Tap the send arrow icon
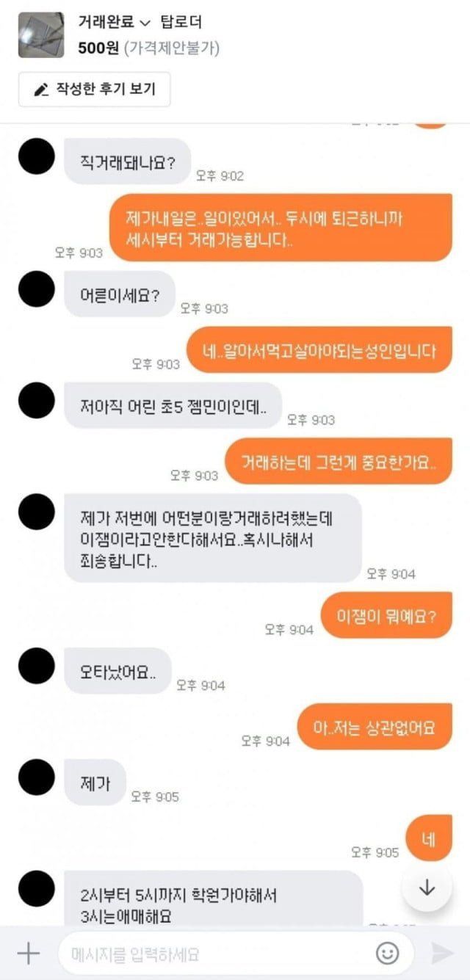Viewport: 470px width, 980px height. (x=442, y=953)
